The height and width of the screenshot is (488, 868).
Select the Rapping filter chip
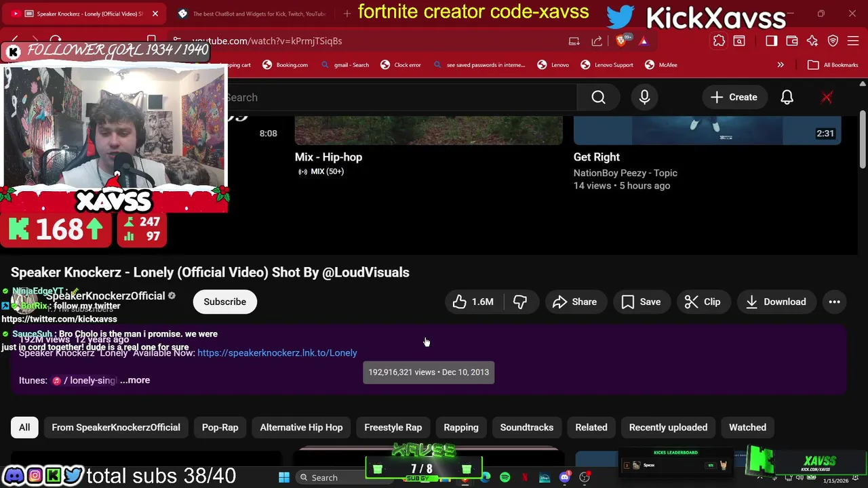click(x=461, y=428)
